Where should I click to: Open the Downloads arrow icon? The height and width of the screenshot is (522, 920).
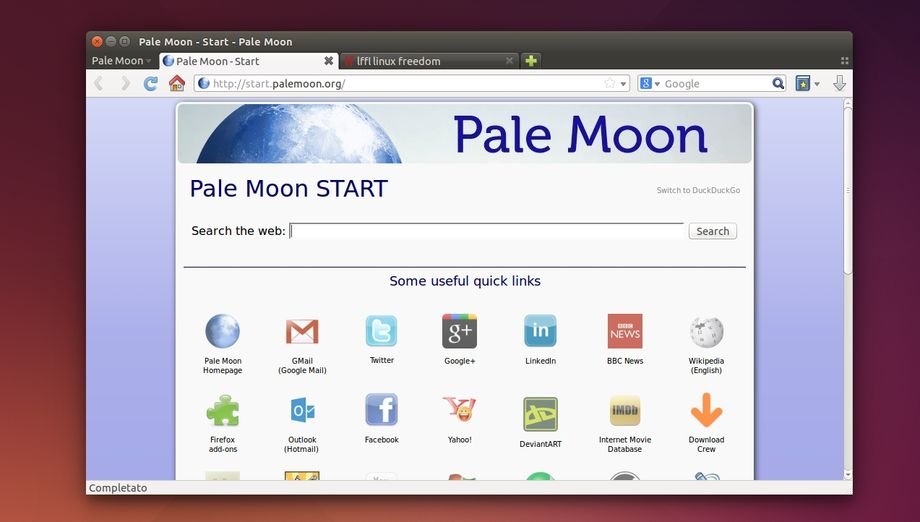pyautogui.click(x=840, y=83)
